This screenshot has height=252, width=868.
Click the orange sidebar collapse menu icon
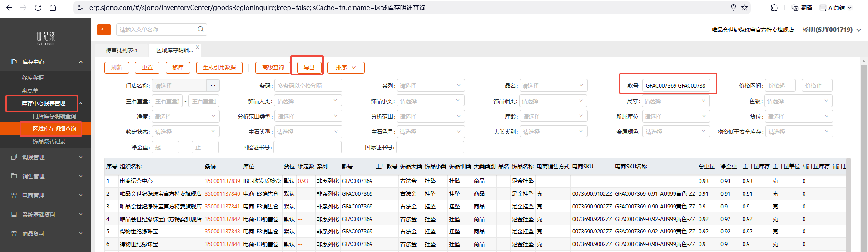(104, 30)
